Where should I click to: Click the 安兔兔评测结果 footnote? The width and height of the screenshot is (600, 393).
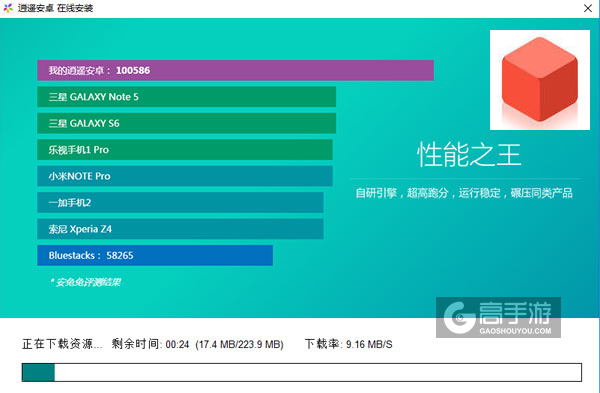tap(86, 282)
